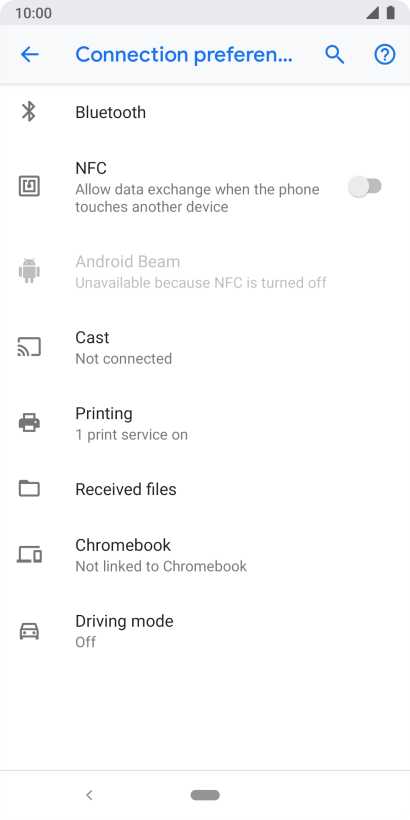Open the search magnifier icon
Screen dimensions: 410x820
pyautogui.click(x=335, y=54)
